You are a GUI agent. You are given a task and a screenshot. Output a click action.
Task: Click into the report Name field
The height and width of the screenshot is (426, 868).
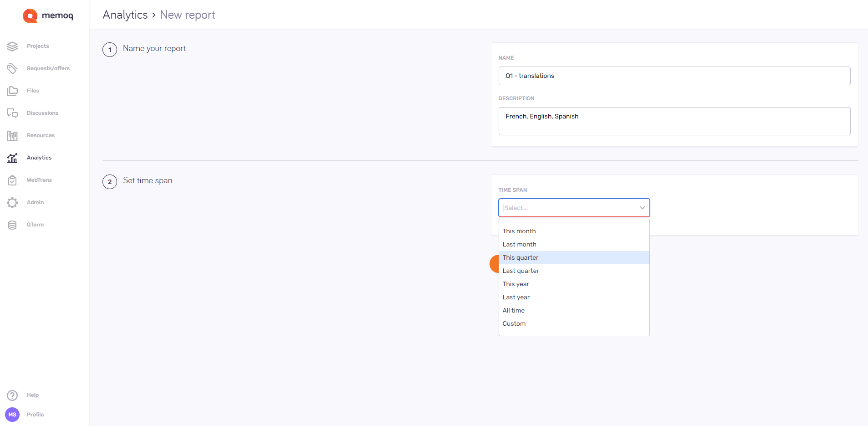point(674,76)
